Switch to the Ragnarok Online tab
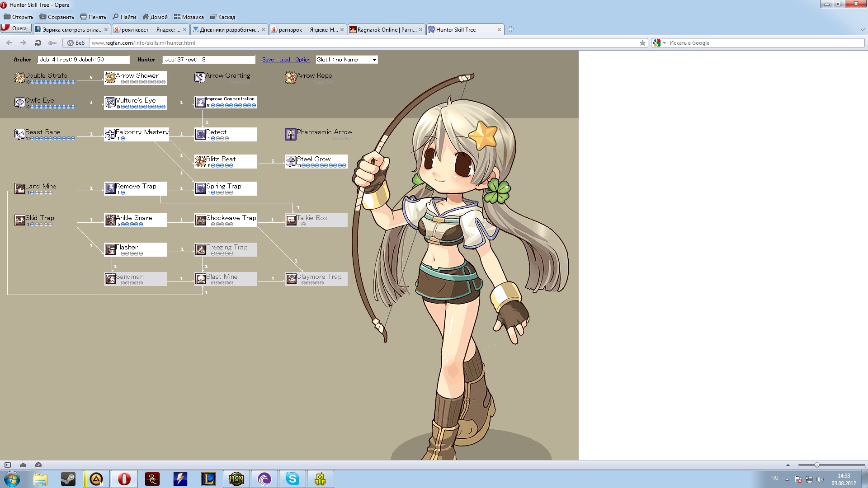Viewport: 868px width, 488px height. (x=387, y=30)
